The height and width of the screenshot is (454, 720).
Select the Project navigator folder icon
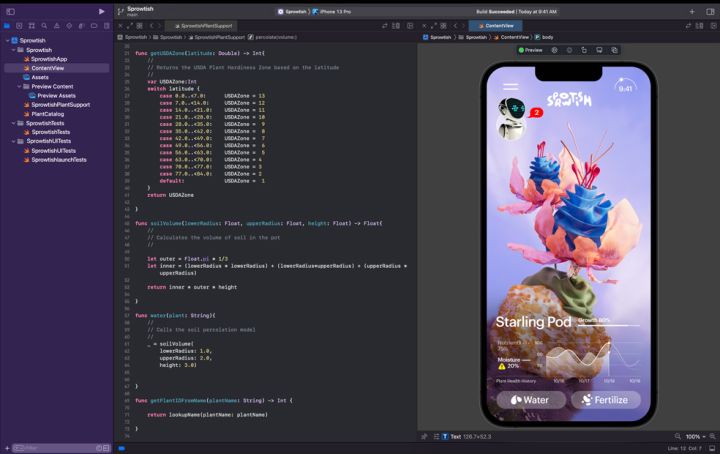tap(8, 25)
